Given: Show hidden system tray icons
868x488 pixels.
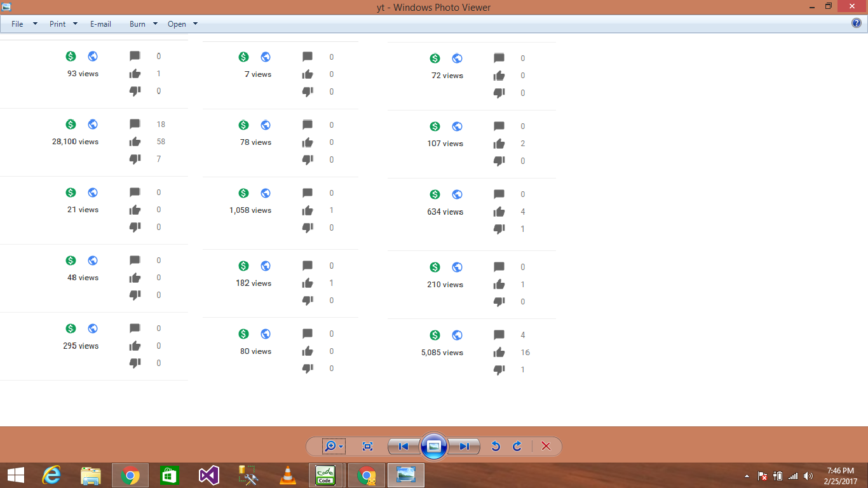Looking at the screenshot, I should pos(747,476).
